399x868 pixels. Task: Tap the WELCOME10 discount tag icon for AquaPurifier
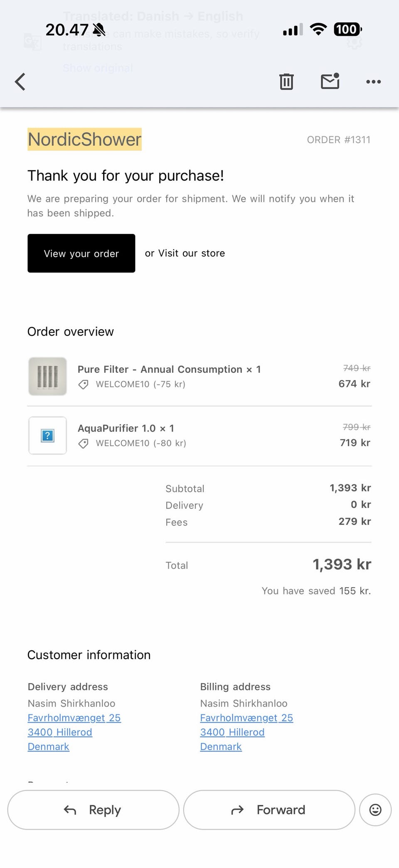click(84, 444)
